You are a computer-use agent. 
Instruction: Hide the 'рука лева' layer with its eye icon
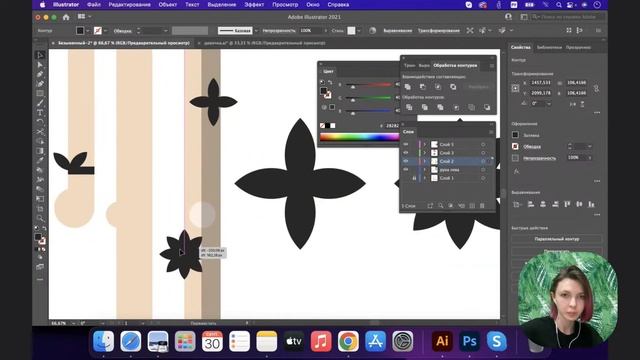tap(406, 169)
